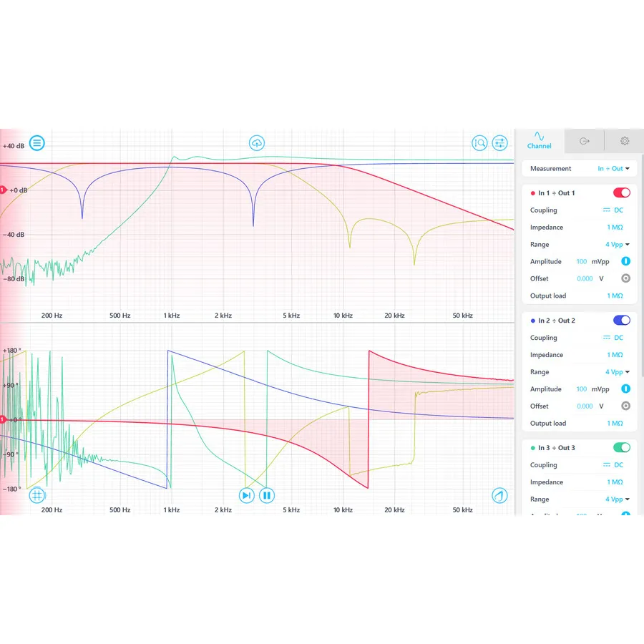Open the Measurement In ÷ Out dropdown
This screenshot has height=644, width=644.
[x=613, y=168]
